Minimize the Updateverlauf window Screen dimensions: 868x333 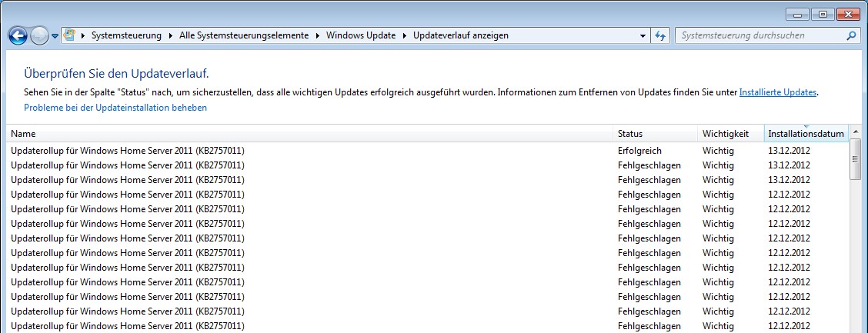pos(798,15)
